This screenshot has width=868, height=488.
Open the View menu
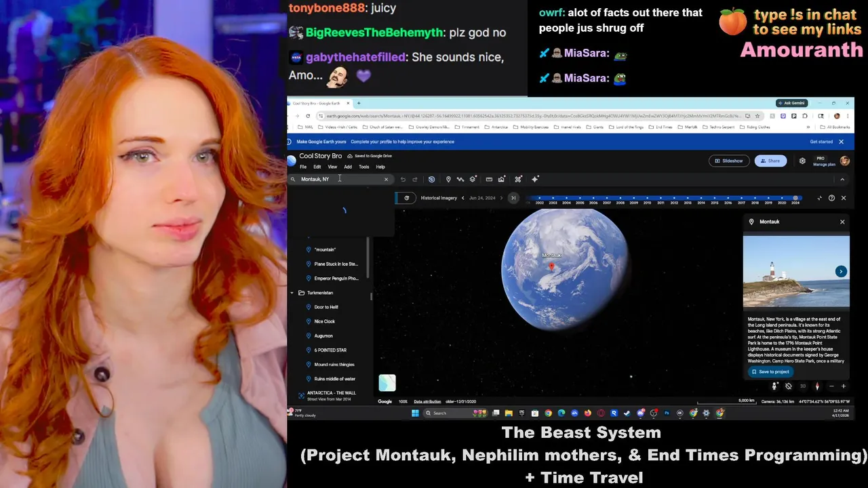point(332,167)
